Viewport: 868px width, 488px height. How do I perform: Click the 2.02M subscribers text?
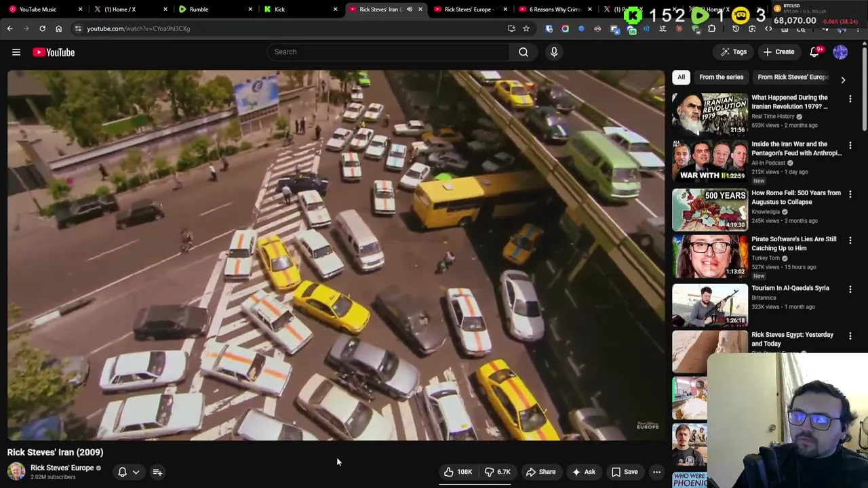[53, 477]
